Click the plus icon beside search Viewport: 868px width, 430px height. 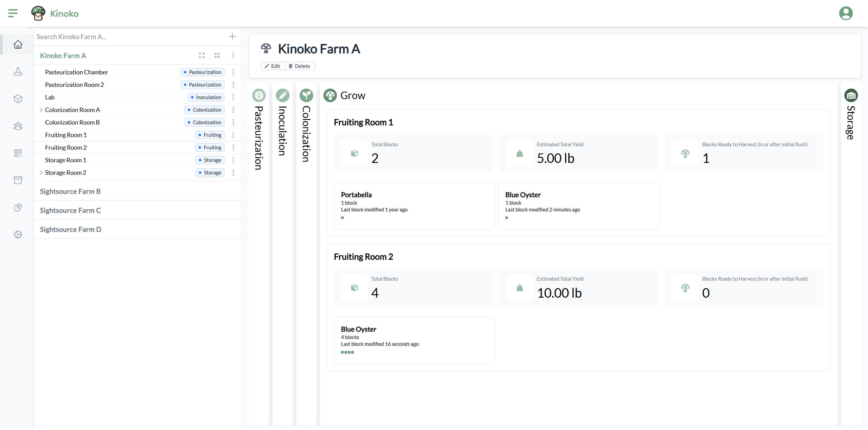232,36
